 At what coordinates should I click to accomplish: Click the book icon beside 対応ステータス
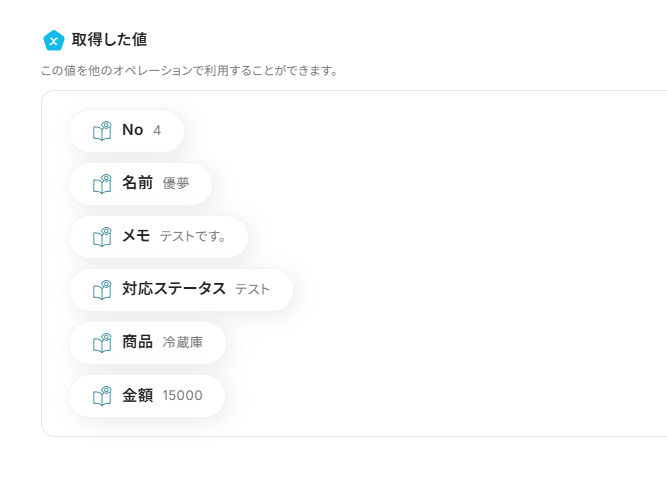click(x=101, y=290)
